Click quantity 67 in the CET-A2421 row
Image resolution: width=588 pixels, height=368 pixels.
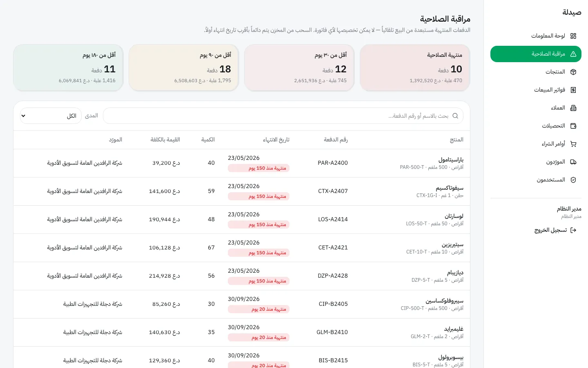211,247
